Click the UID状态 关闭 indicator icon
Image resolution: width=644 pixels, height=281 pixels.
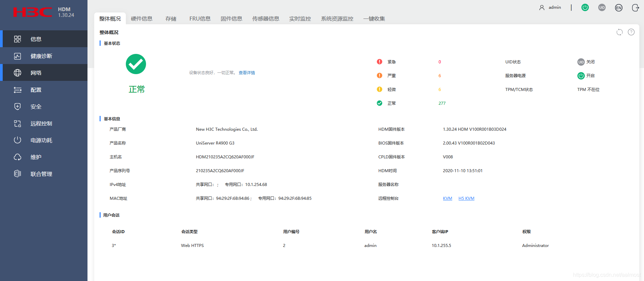[x=581, y=62]
